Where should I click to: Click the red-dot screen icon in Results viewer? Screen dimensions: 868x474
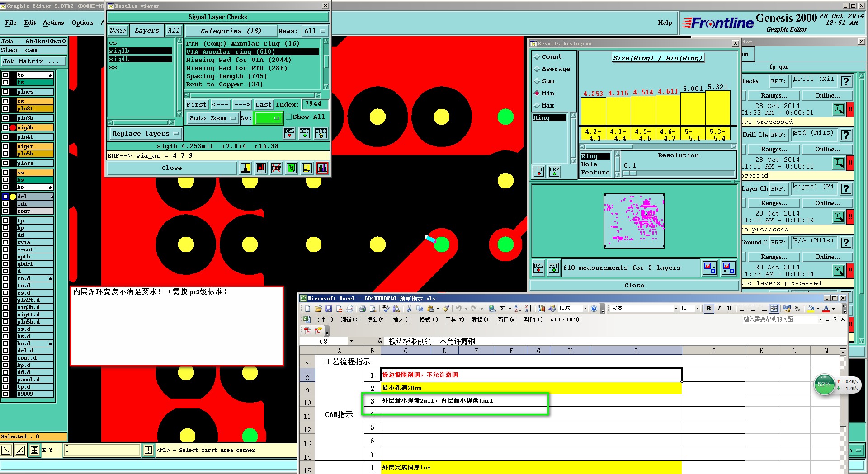coord(261,168)
